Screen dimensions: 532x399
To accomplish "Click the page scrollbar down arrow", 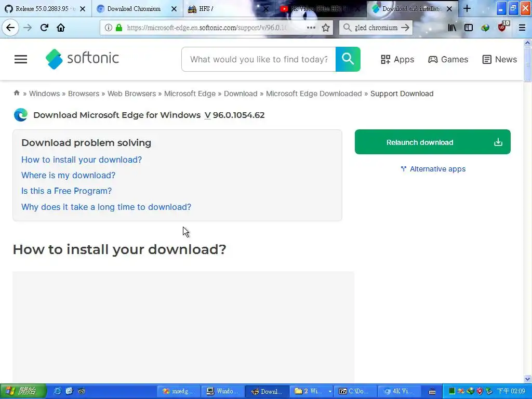I will coord(527,379).
